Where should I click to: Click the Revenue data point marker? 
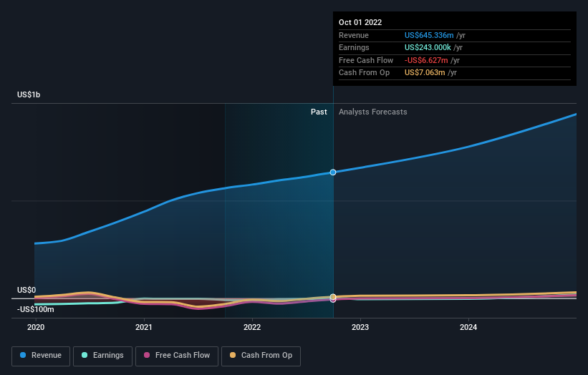333,172
